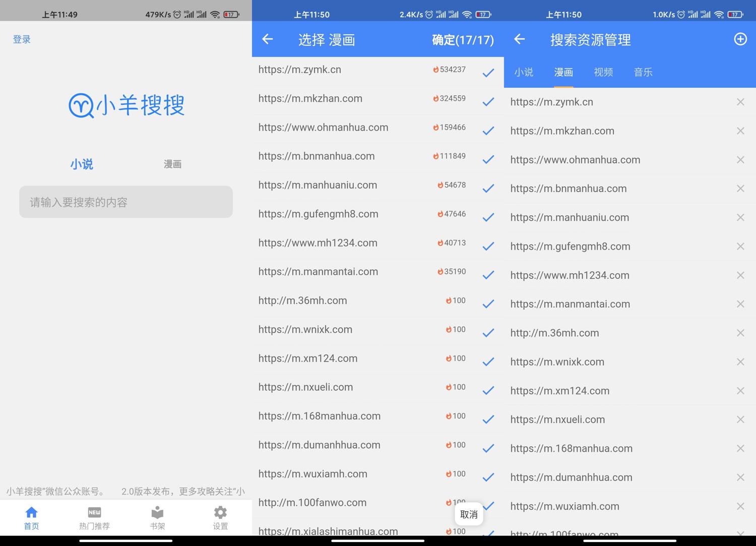This screenshot has width=756, height=546.
Task: Open 热门推荐 hot recommendations icon
Action: click(x=94, y=513)
